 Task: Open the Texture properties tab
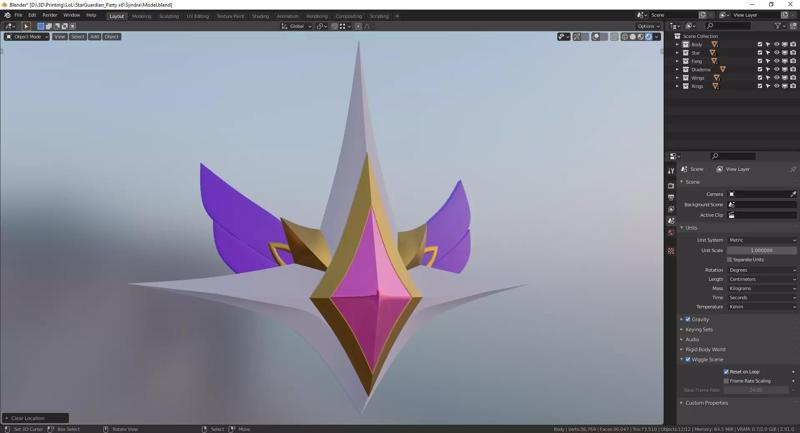(x=671, y=251)
